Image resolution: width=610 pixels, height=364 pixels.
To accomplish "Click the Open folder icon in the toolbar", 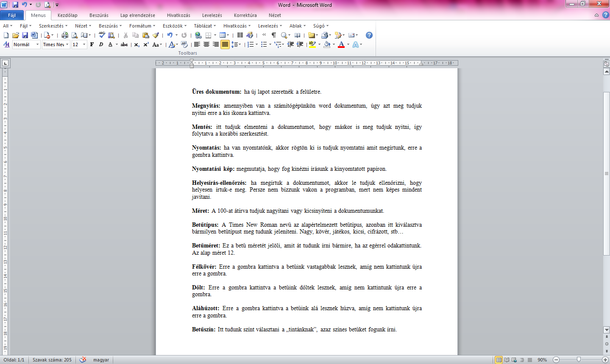I will click(16, 35).
